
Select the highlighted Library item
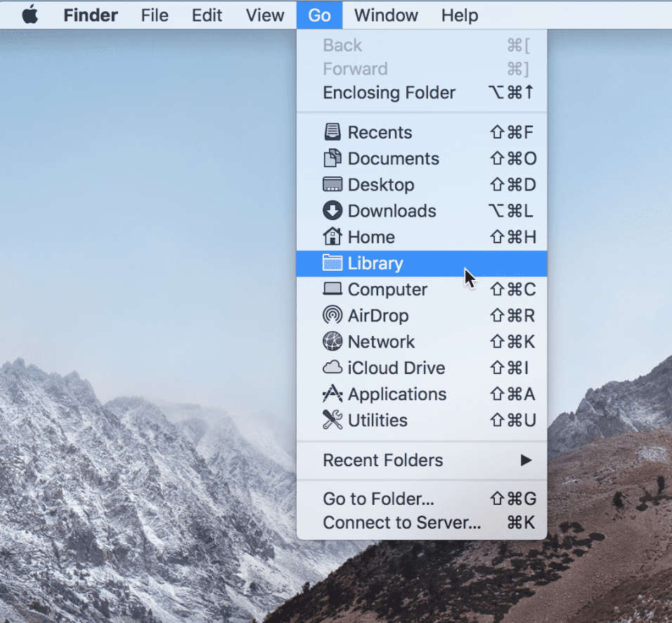tap(375, 263)
